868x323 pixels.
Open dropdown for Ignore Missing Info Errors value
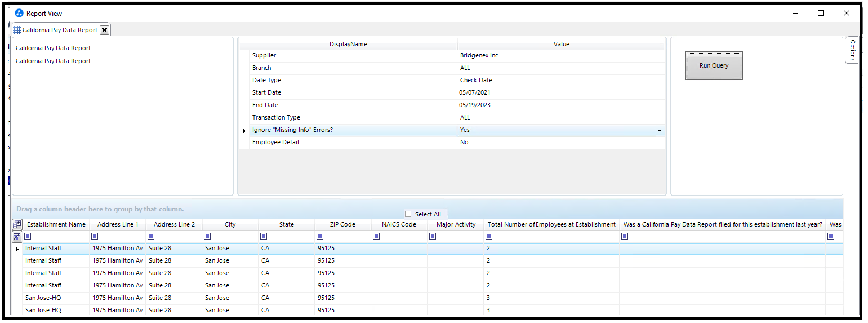point(660,130)
